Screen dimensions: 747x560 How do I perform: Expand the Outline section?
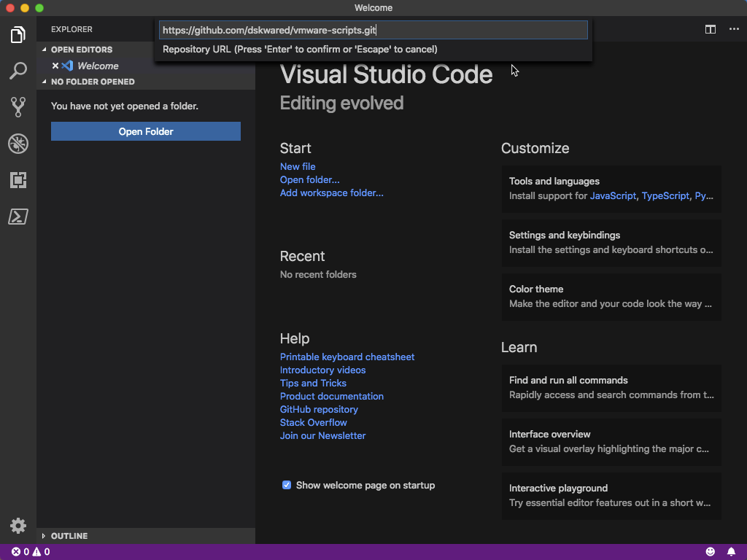69,536
